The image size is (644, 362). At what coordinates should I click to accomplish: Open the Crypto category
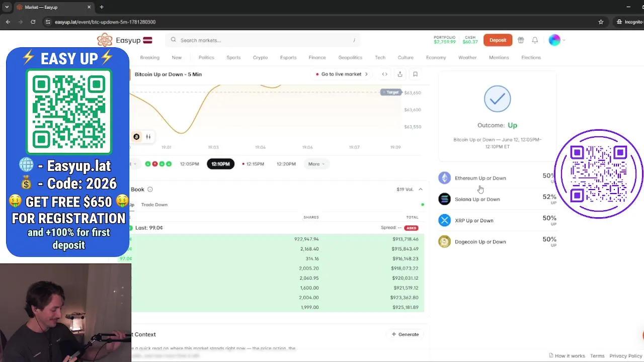260,58
